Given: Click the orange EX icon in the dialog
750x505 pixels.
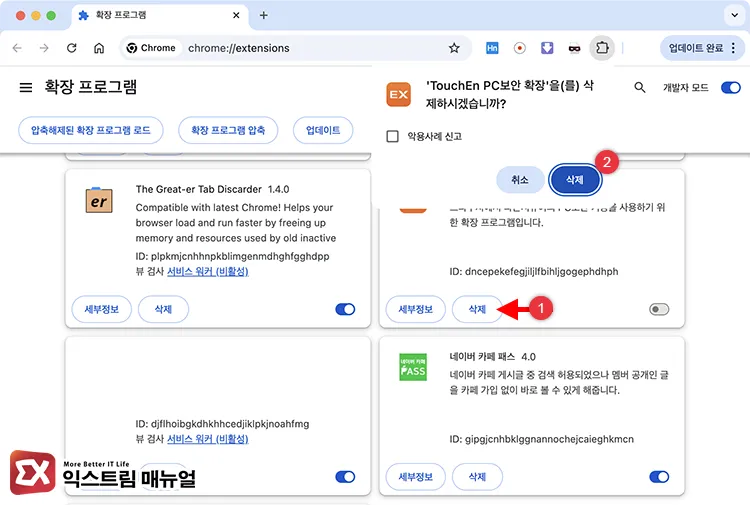Looking at the screenshot, I should pos(398,94).
